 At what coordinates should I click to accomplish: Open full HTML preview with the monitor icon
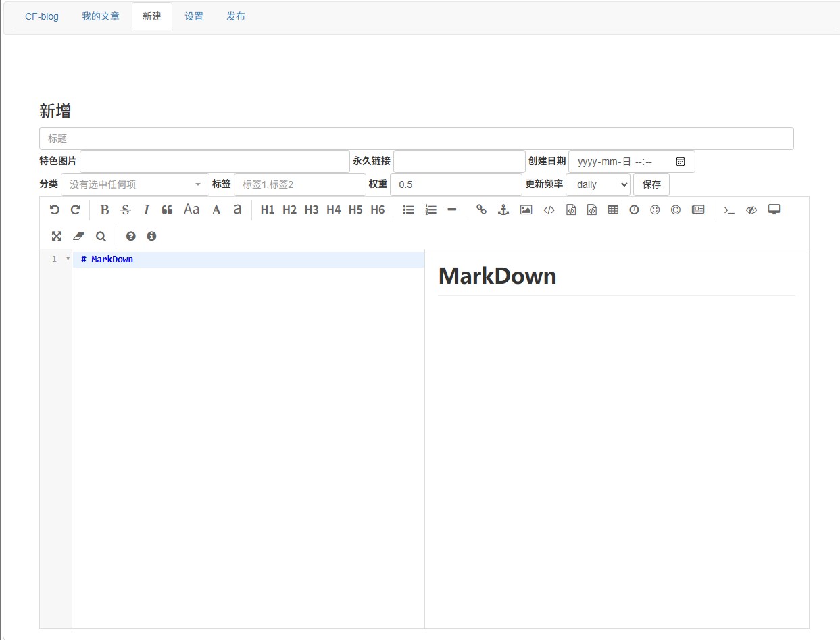[774, 210]
